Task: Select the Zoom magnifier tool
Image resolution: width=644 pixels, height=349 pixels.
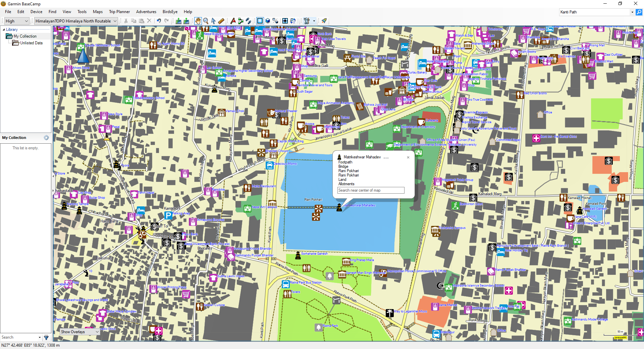Action: pos(206,21)
